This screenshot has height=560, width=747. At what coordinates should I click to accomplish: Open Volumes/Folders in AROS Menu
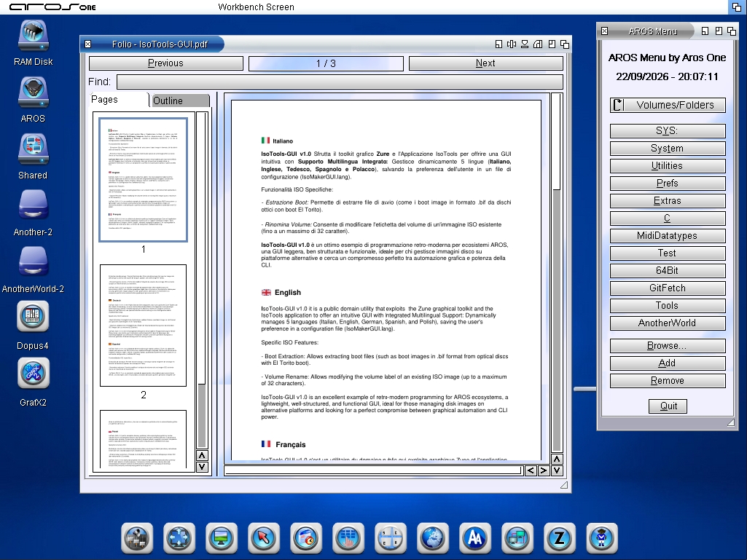668,105
